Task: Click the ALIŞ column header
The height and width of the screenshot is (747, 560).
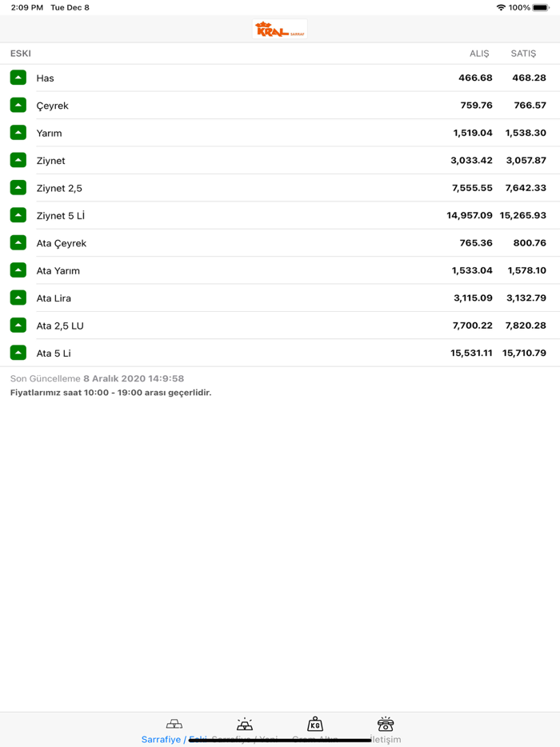Action: coord(478,54)
